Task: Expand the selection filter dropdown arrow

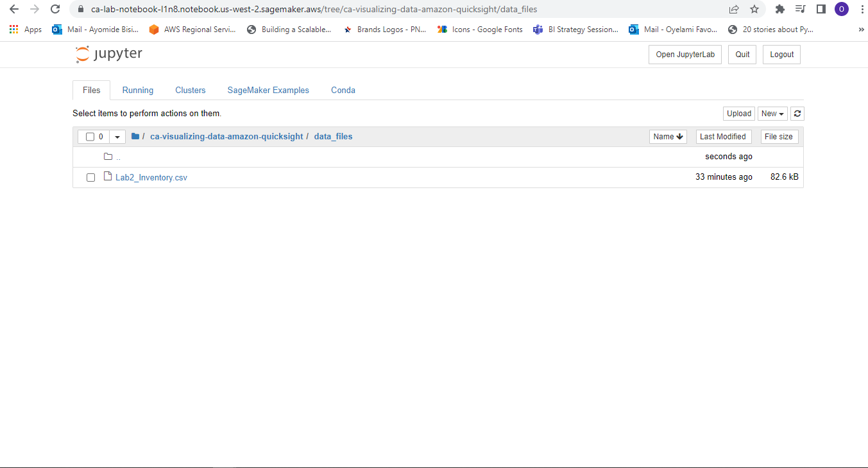Action: (x=117, y=136)
